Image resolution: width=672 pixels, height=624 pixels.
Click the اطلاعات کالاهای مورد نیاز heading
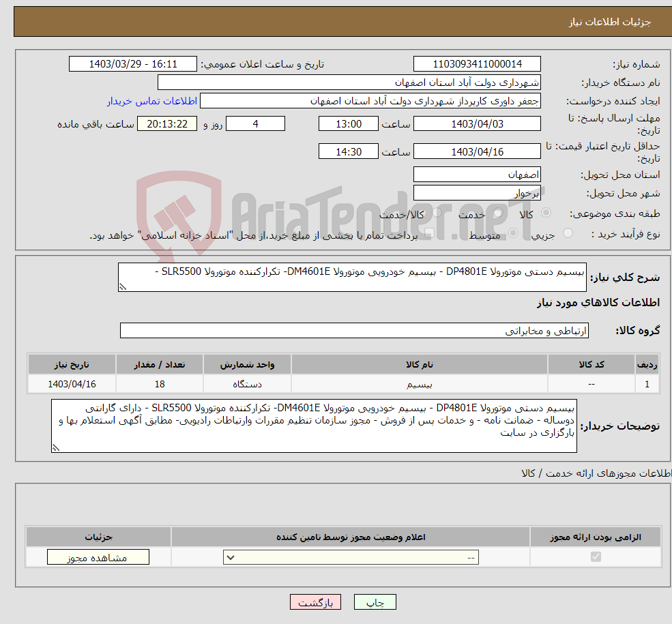pos(598,303)
